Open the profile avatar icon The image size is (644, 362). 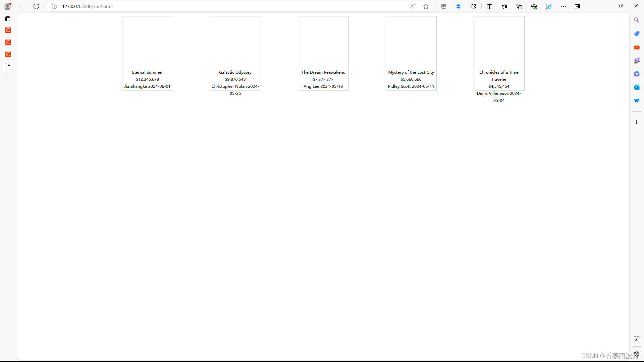[7, 6]
